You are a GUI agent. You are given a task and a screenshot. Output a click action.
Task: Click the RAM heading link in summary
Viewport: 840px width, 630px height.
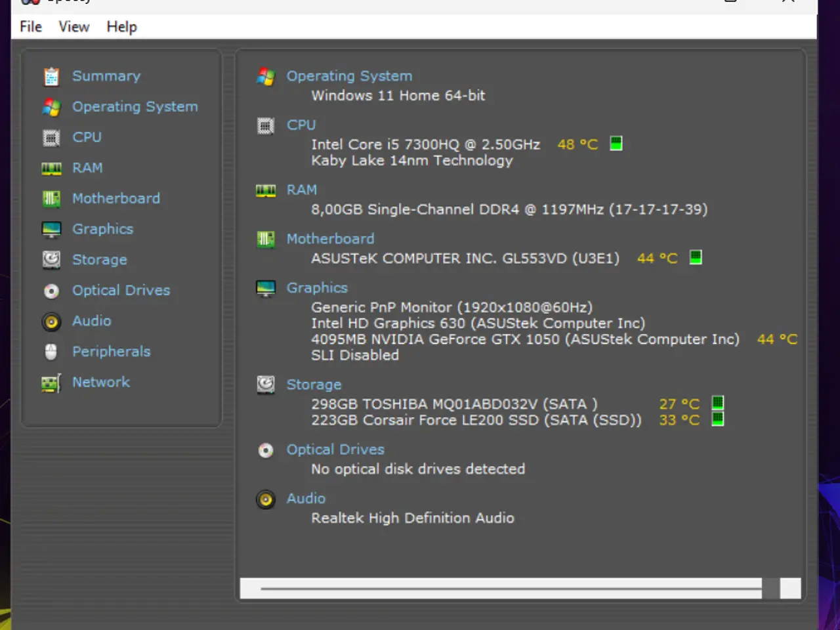[302, 190]
